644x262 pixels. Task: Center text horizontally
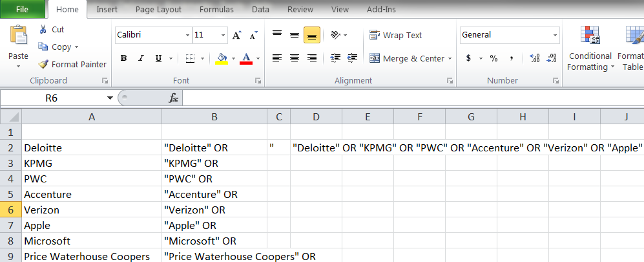point(295,58)
